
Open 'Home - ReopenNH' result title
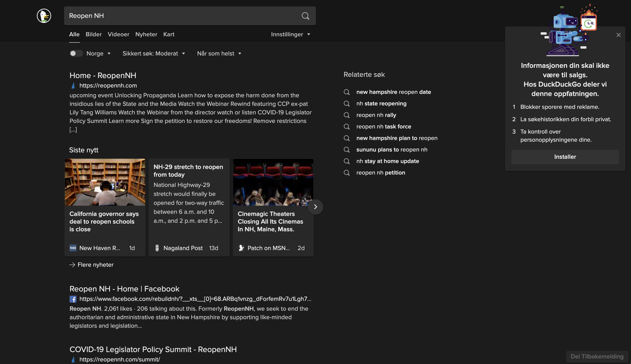(x=103, y=75)
